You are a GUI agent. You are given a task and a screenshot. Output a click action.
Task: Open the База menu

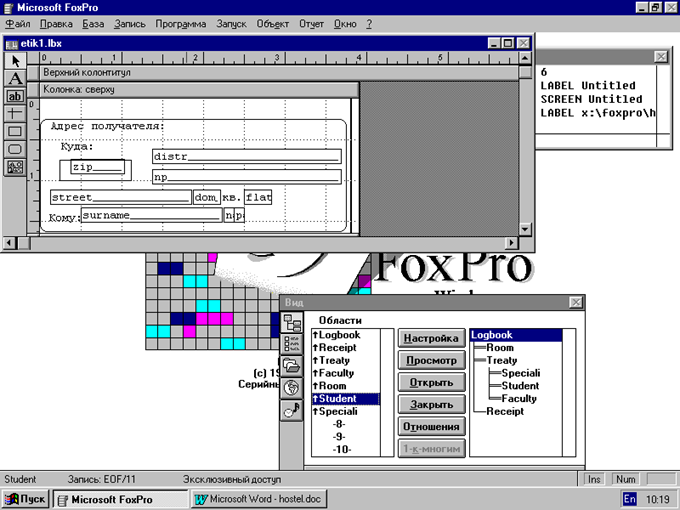pyautogui.click(x=93, y=24)
